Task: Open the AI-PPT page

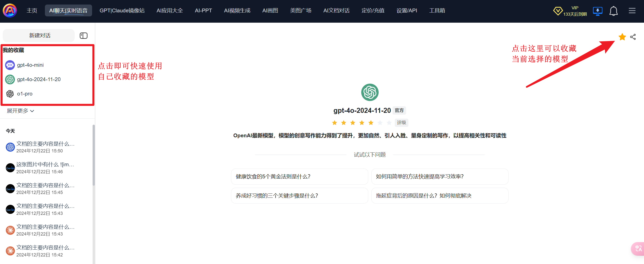Action: pos(203,11)
